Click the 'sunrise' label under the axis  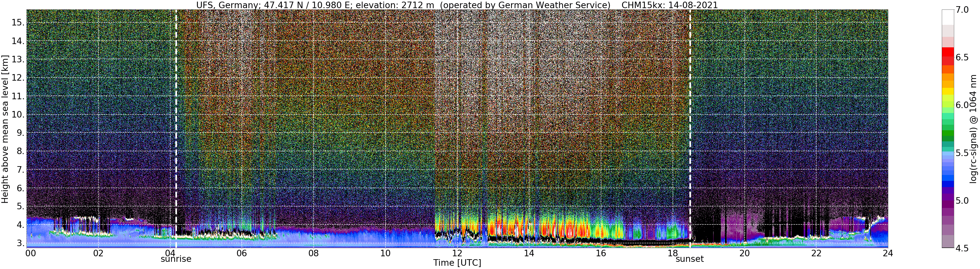pyautogui.click(x=176, y=259)
